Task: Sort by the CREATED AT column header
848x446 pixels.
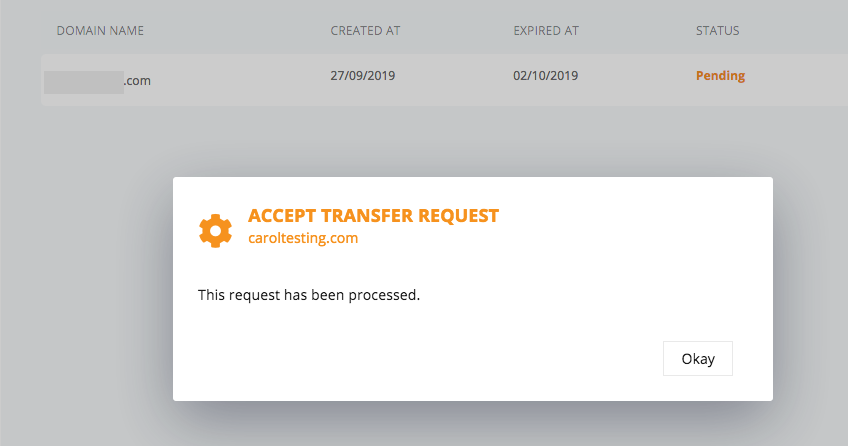Action: tap(365, 31)
